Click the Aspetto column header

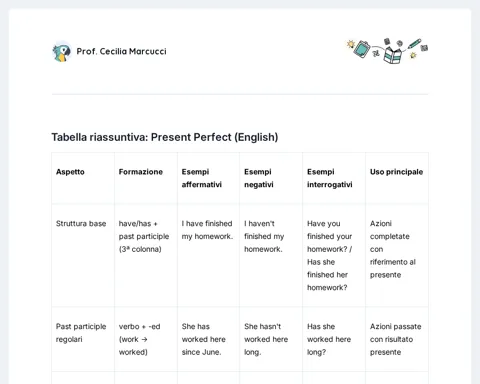click(x=70, y=172)
